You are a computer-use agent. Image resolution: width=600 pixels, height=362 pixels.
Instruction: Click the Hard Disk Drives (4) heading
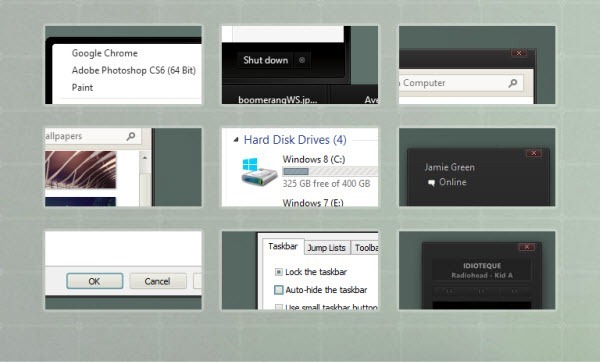click(x=295, y=140)
